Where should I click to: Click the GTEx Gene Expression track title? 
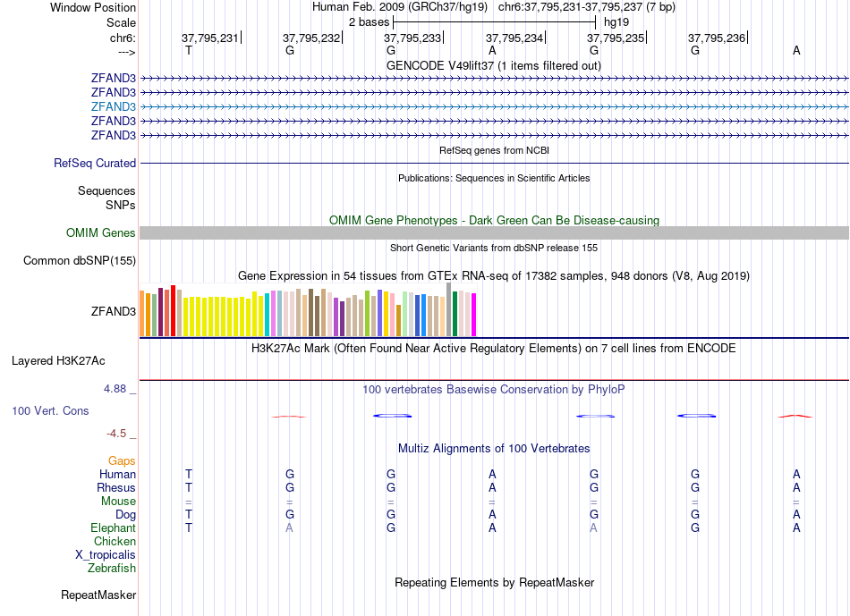(494, 275)
